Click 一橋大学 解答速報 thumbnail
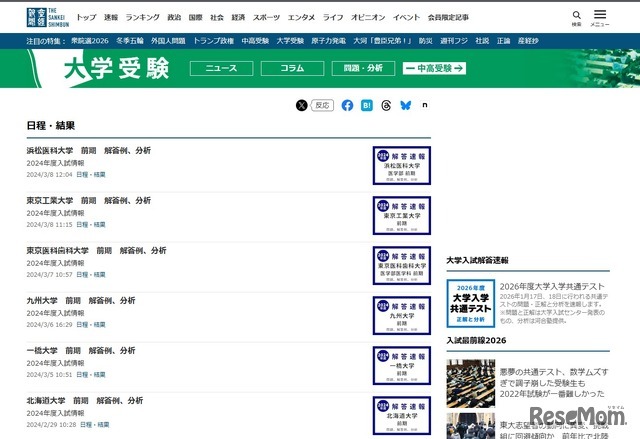Viewport: 640px width, 439px height. [x=402, y=366]
